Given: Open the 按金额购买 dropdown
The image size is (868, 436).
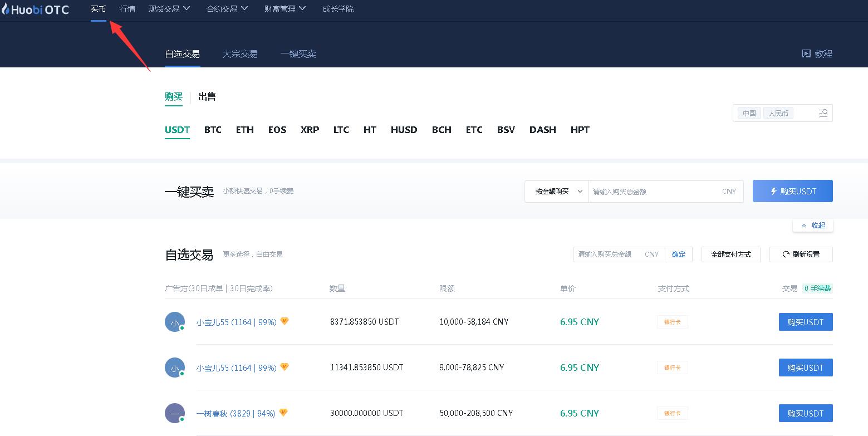Looking at the screenshot, I should pyautogui.click(x=557, y=191).
